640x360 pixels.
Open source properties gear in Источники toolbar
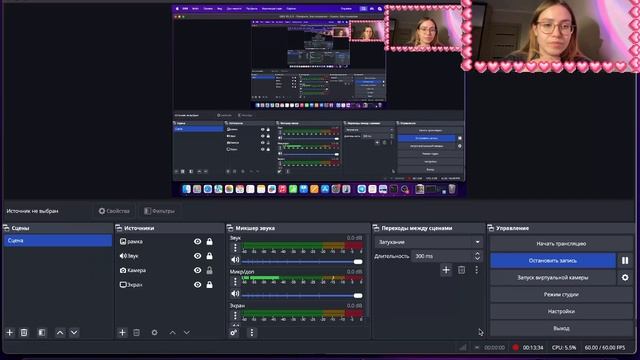pos(154,333)
